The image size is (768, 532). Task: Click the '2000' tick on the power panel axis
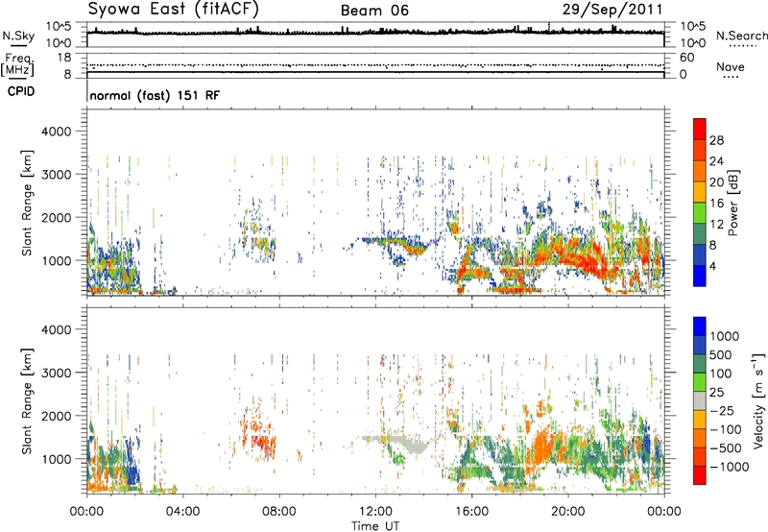coord(57,217)
